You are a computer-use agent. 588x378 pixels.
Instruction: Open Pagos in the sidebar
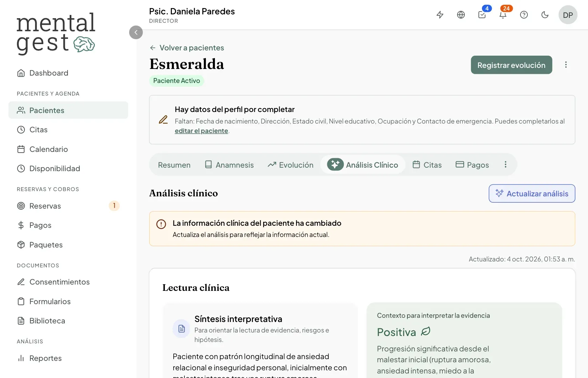click(68, 225)
